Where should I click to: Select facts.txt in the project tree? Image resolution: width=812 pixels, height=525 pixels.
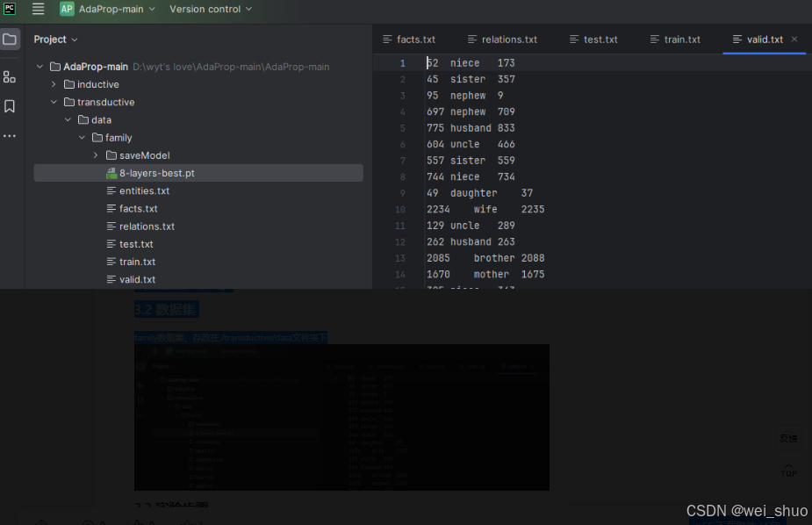[132, 209]
